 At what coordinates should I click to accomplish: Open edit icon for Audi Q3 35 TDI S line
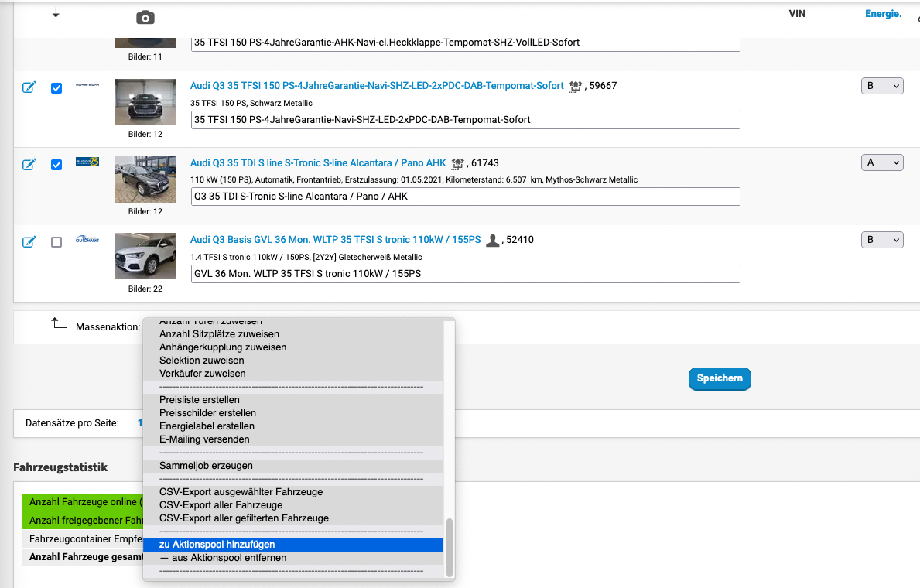29,165
